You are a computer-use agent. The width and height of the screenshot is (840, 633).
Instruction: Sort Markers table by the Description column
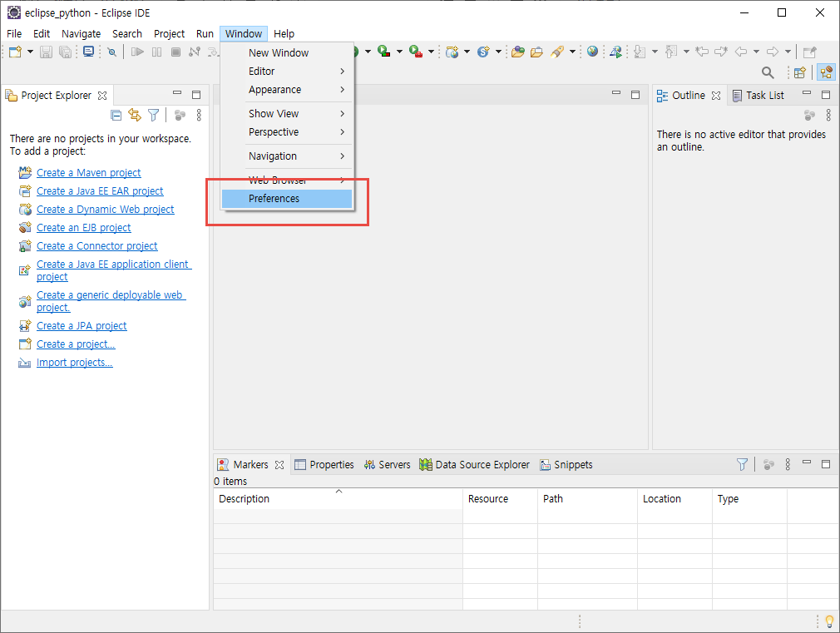coord(338,498)
